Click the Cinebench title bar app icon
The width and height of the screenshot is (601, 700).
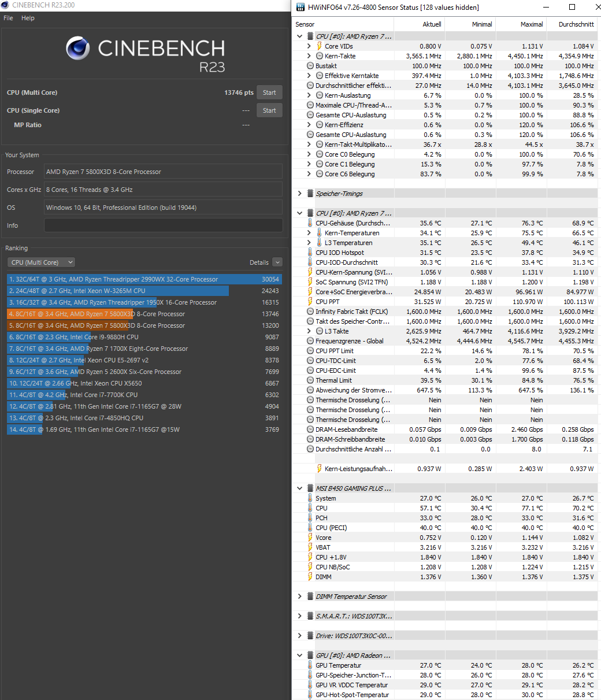tap(5, 5)
